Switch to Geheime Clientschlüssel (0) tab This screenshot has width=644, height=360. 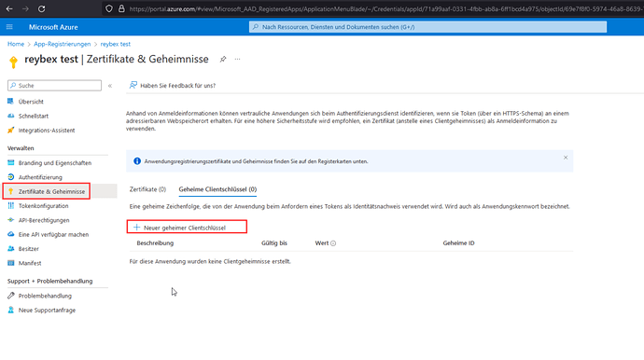click(217, 189)
